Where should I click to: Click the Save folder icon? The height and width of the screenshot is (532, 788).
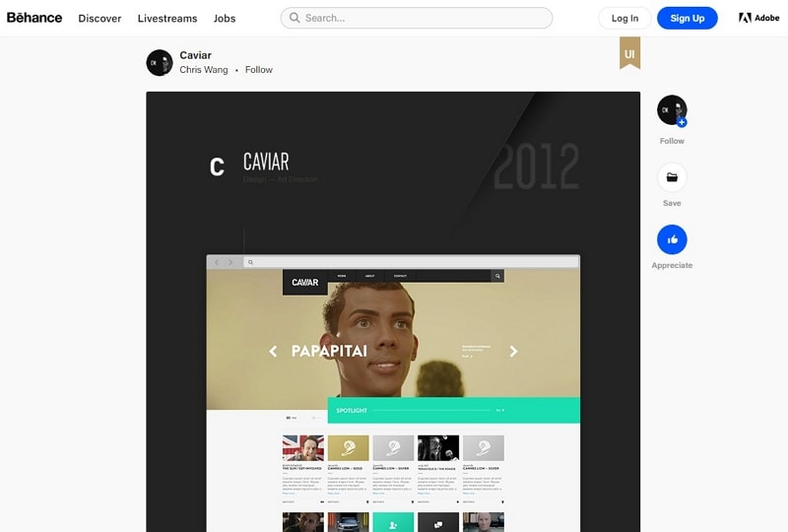point(672,177)
